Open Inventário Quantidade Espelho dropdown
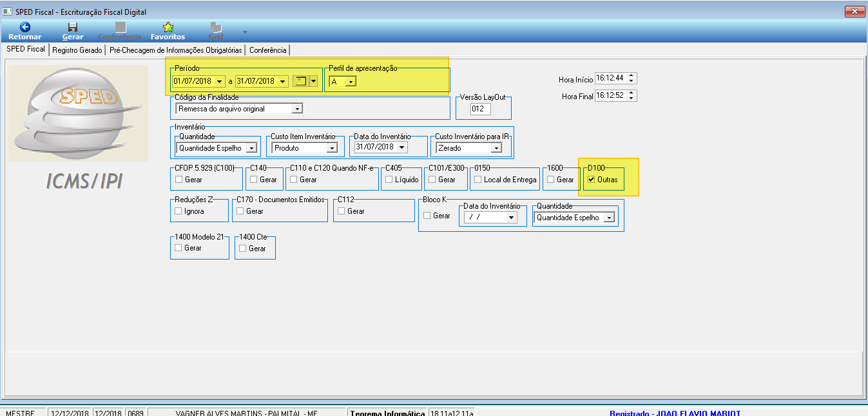This screenshot has width=868, height=416. [x=251, y=148]
